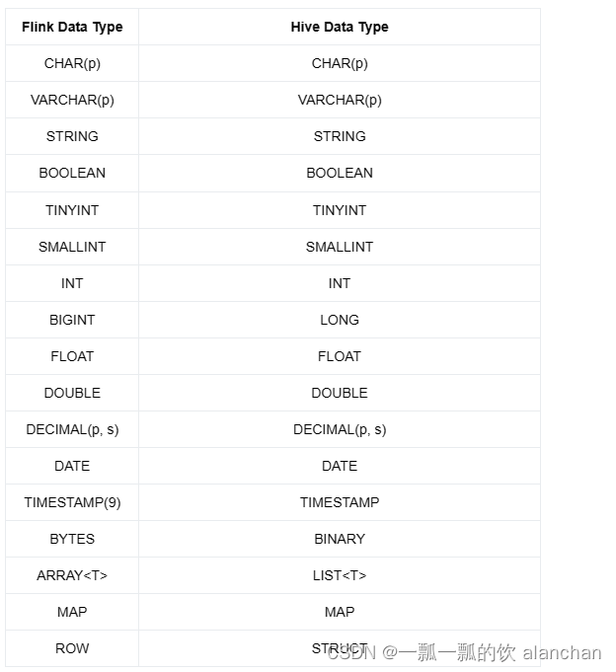Screen dimensions: 616x672
Task: Click the Hive Data Type column header
Action: [340, 27]
